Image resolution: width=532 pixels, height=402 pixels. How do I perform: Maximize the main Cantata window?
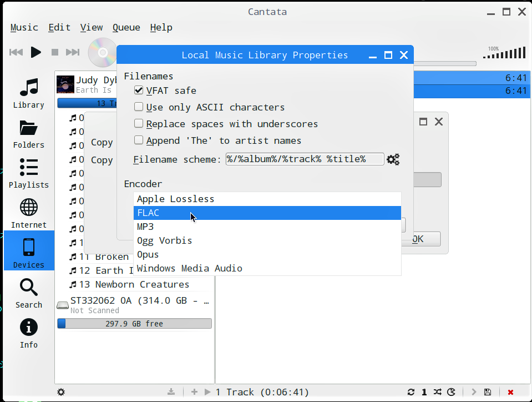coord(506,12)
